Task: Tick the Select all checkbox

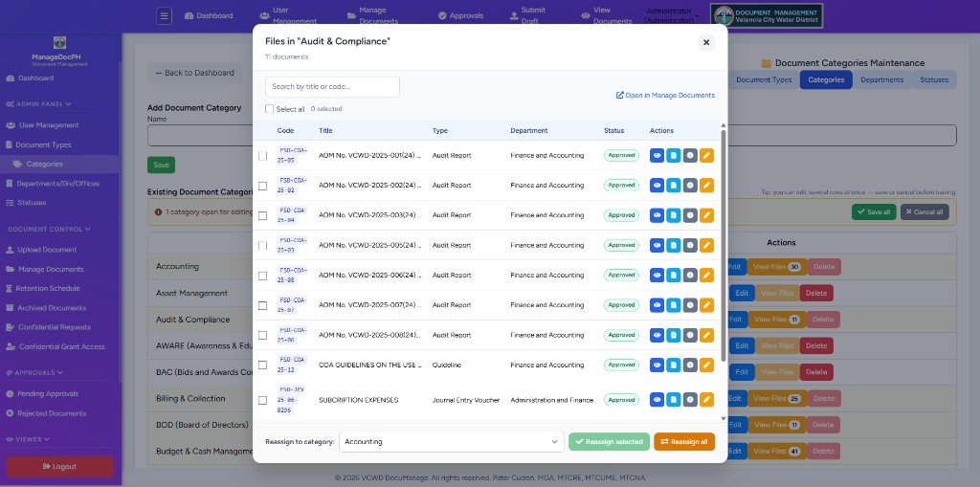Action: pyautogui.click(x=269, y=109)
